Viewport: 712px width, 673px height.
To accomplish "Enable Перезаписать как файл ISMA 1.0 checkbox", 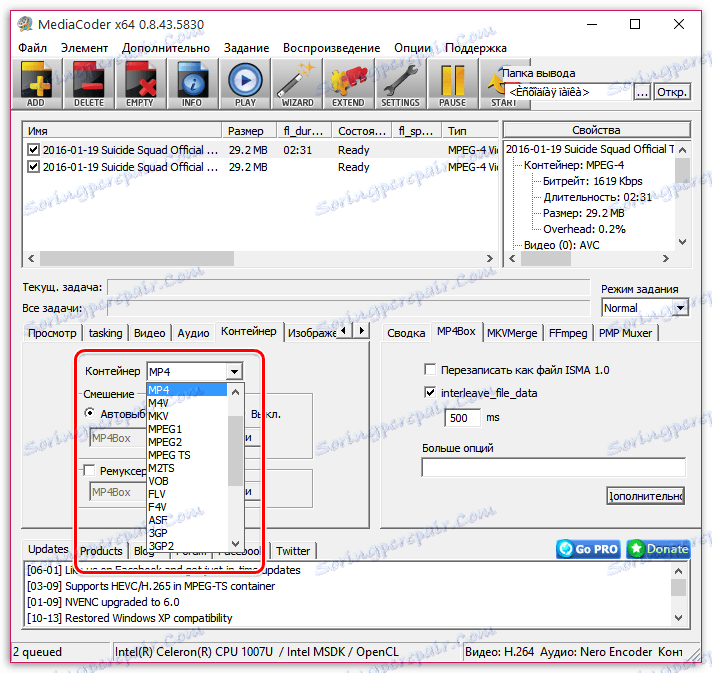I will pyautogui.click(x=430, y=369).
